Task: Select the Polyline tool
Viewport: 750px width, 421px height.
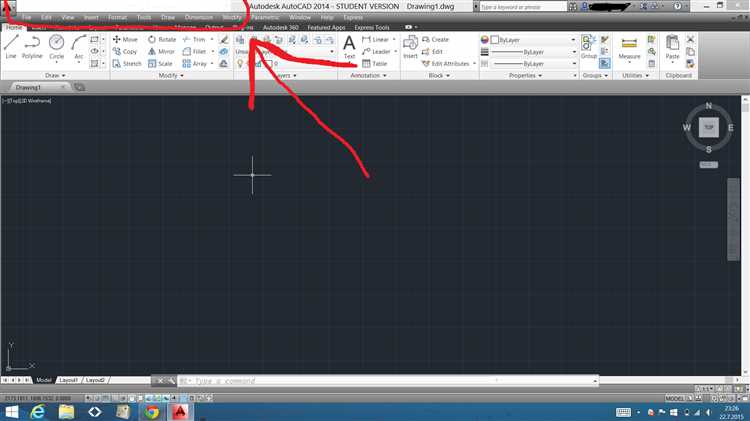Action: (x=32, y=47)
